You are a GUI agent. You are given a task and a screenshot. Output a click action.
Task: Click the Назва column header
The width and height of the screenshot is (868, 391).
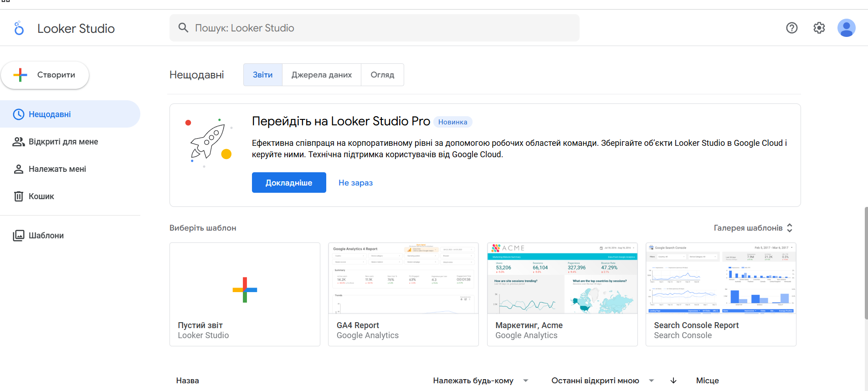188,381
